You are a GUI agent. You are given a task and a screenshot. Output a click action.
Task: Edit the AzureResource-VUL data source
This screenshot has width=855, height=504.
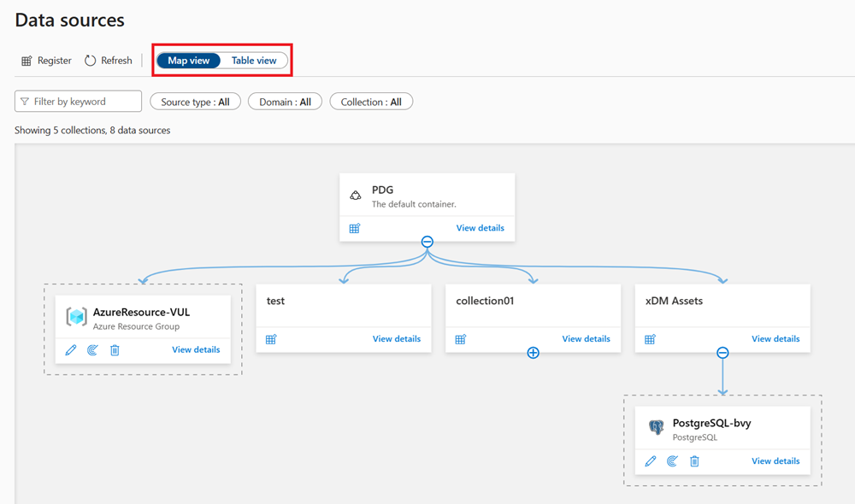click(70, 350)
